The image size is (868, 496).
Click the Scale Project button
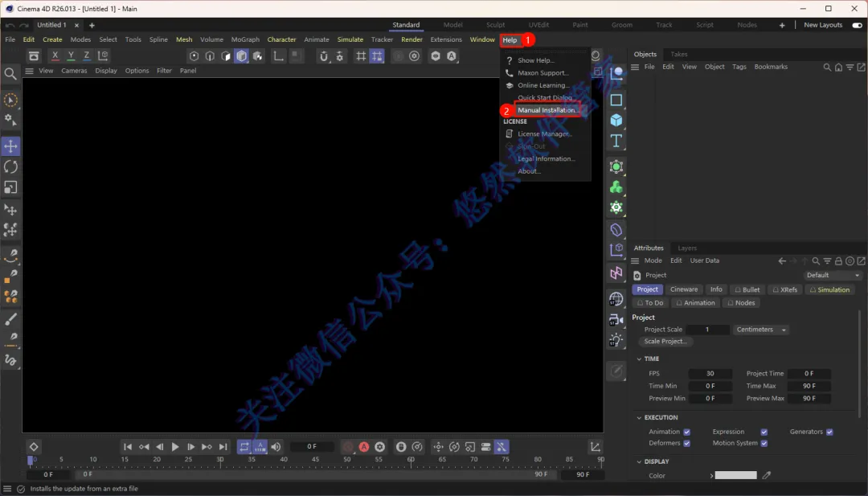point(665,342)
